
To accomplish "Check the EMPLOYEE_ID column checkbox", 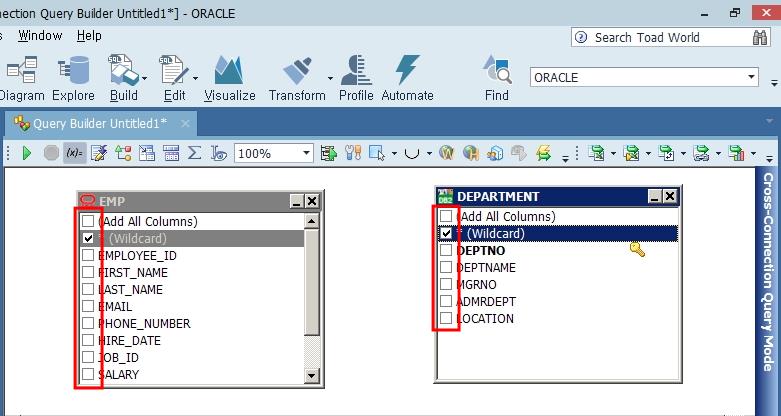I will (x=89, y=256).
